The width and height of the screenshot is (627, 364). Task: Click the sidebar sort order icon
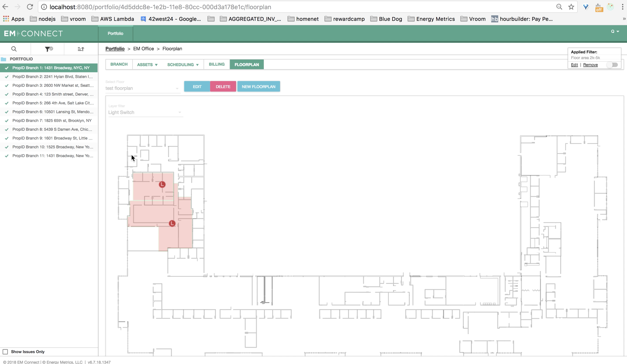tap(81, 49)
